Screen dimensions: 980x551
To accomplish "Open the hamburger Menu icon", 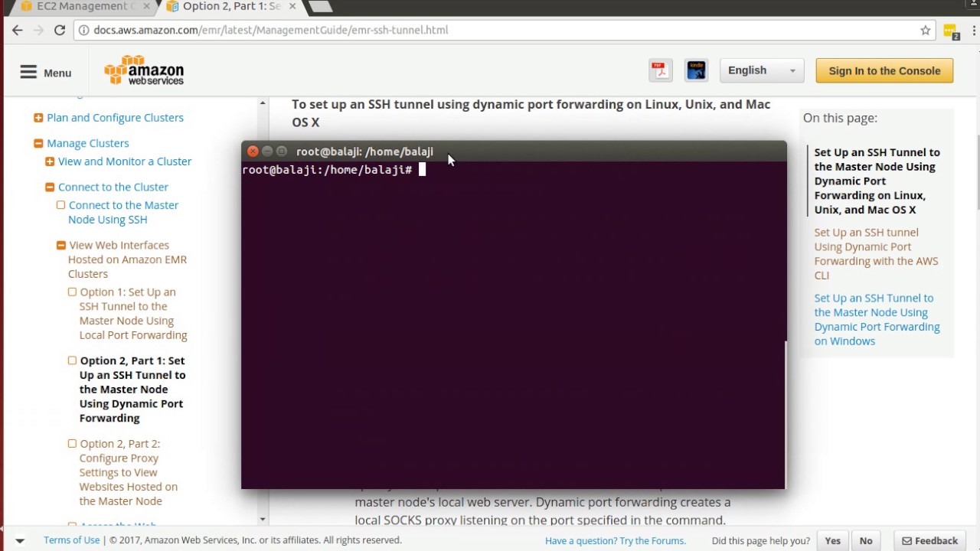I will [x=28, y=72].
